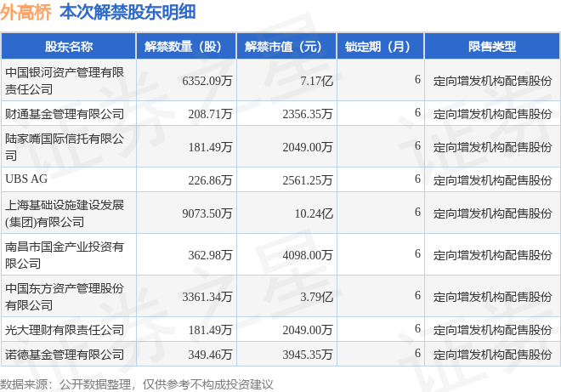Click the value 208.71万
The image size is (561, 392).
(211, 114)
